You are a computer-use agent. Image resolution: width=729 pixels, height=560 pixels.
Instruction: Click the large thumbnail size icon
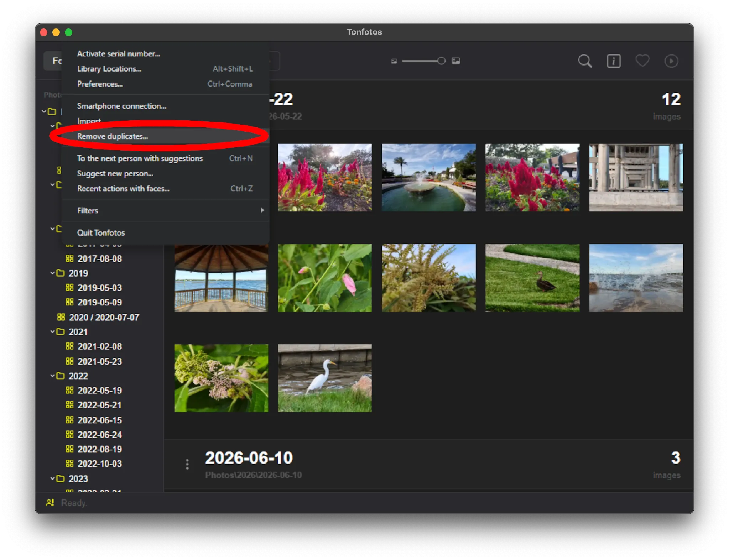(455, 61)
